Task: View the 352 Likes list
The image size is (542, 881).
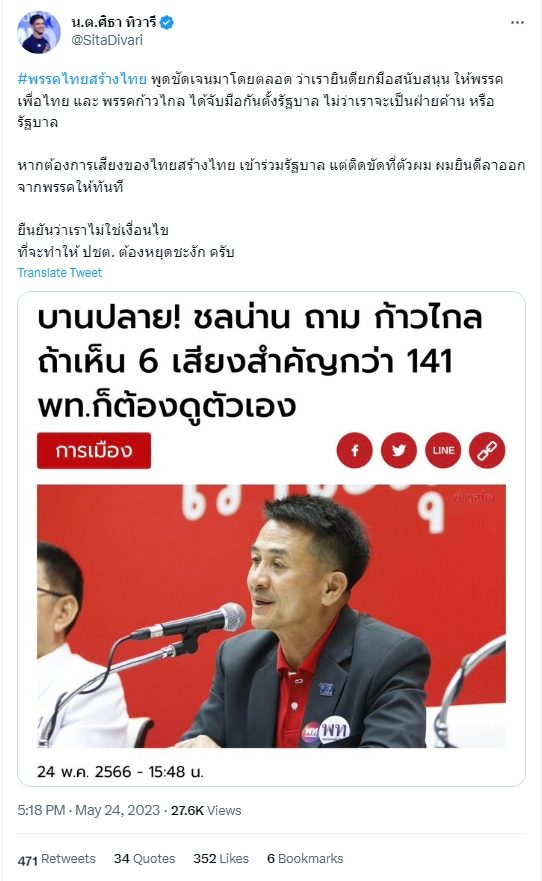Action: 221,859
